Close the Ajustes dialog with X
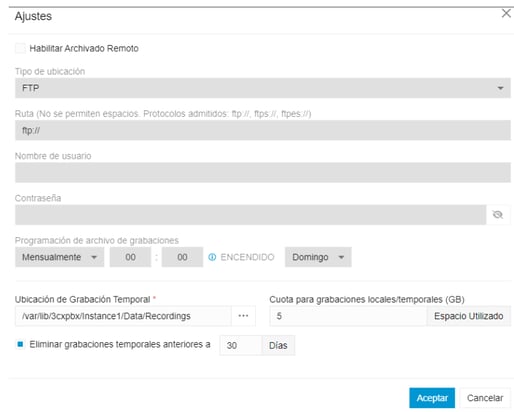Screen dimensions: 514x412 (x=506, y=14)
